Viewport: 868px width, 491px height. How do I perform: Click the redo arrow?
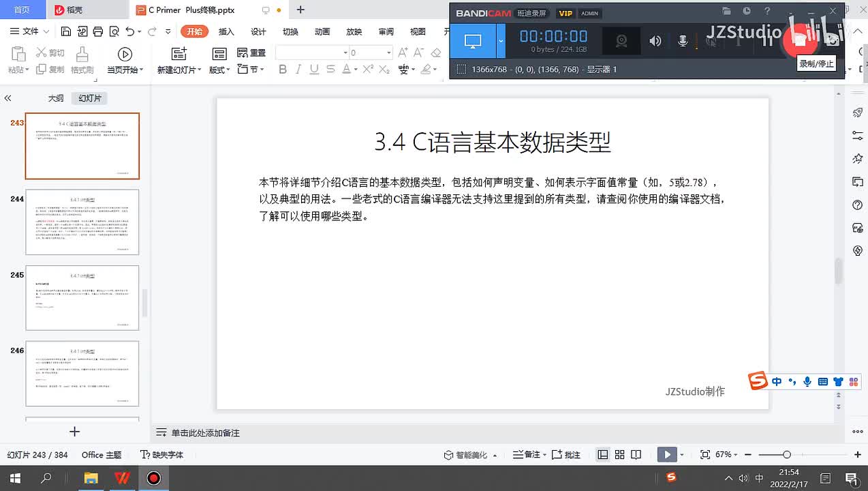coord(152,31)
